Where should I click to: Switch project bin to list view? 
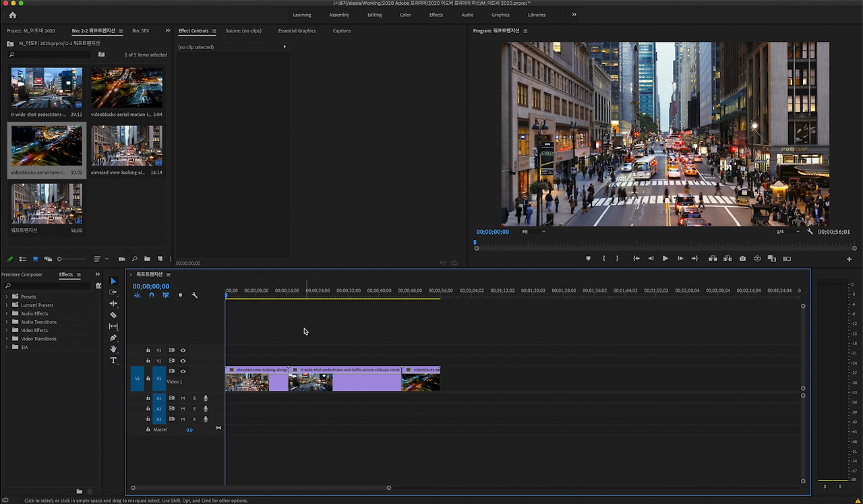click(x=23, y=259)
